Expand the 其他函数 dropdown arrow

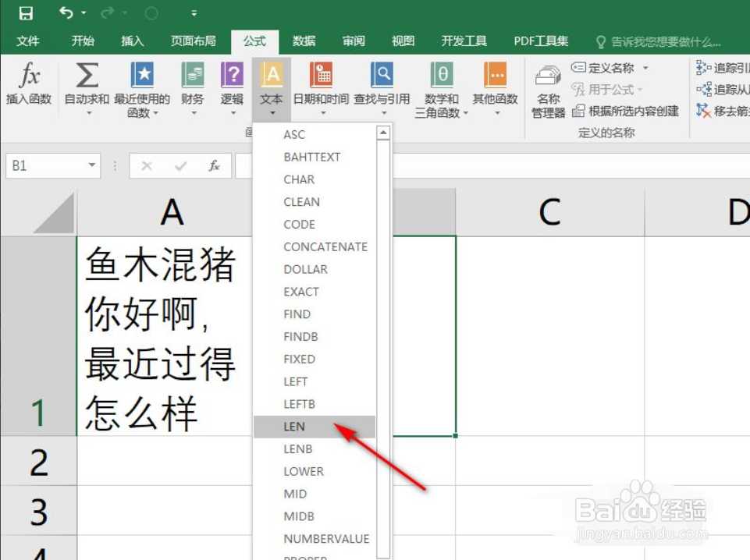point(497,114)
